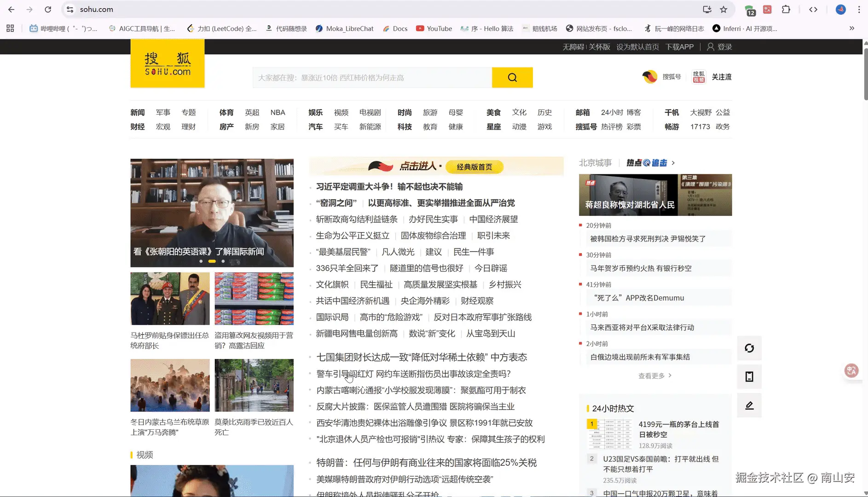Click the floating refresh icon
The height and width of the screenshot is (497, 868).
point(749,348)
